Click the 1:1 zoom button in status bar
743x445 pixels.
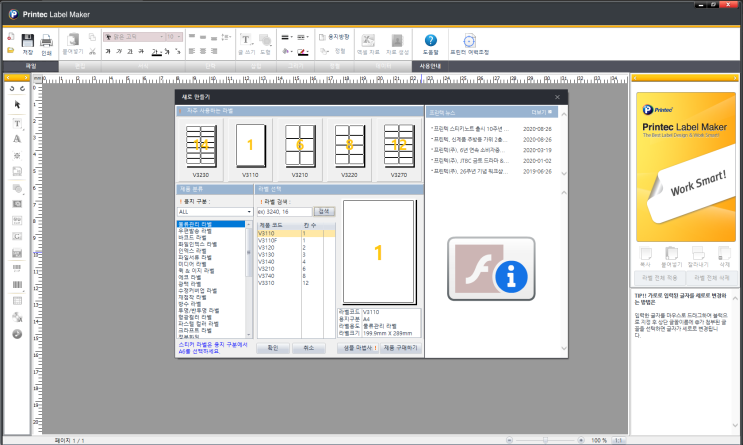pos(618,440)
